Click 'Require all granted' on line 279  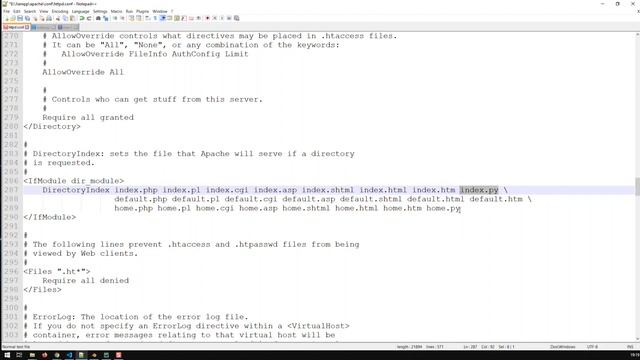[88, 118]
